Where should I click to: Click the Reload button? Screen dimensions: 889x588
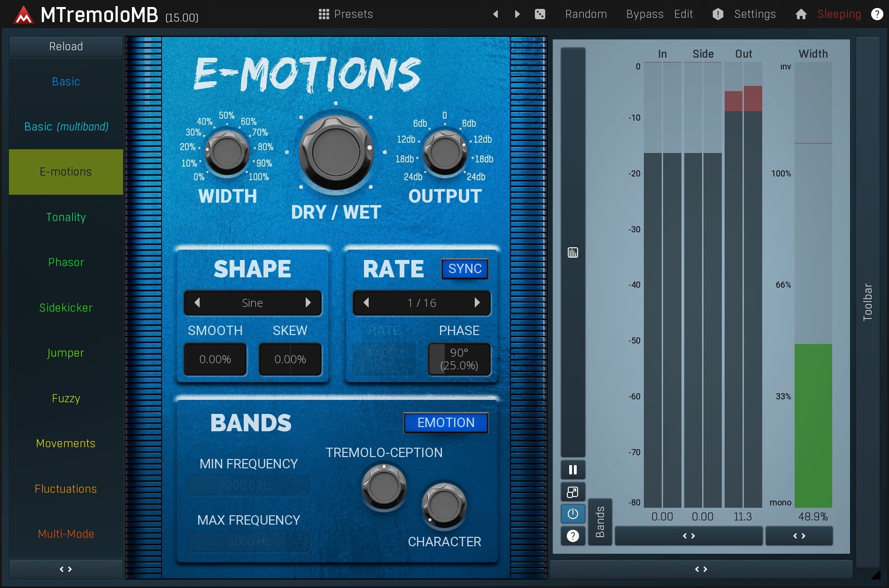pyautogui.click(x=66, y=46)
